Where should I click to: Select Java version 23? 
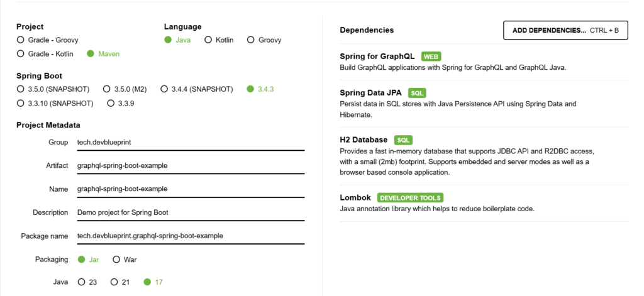point(81,282)
